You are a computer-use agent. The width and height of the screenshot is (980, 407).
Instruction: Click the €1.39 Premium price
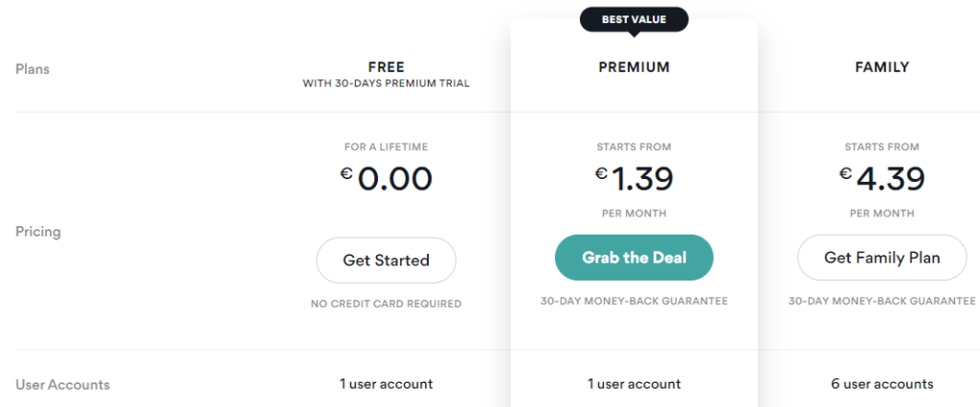click(634, 178)
